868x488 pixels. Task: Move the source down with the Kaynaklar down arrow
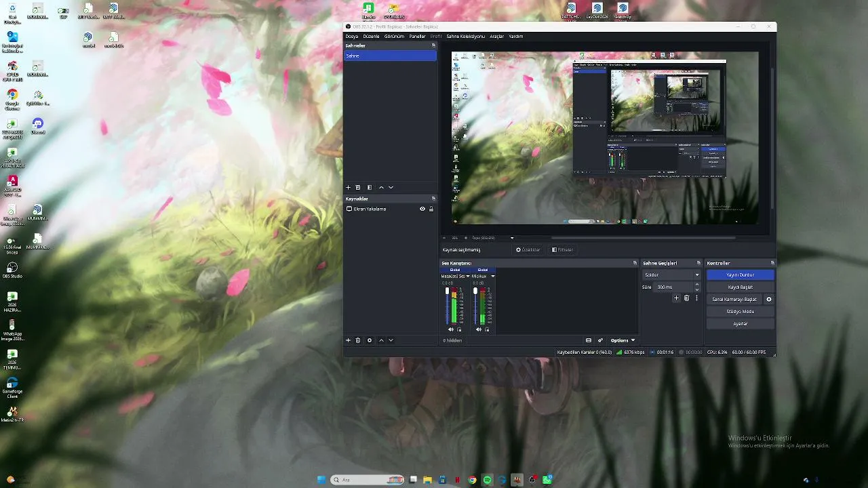click(x=391, y=340)
